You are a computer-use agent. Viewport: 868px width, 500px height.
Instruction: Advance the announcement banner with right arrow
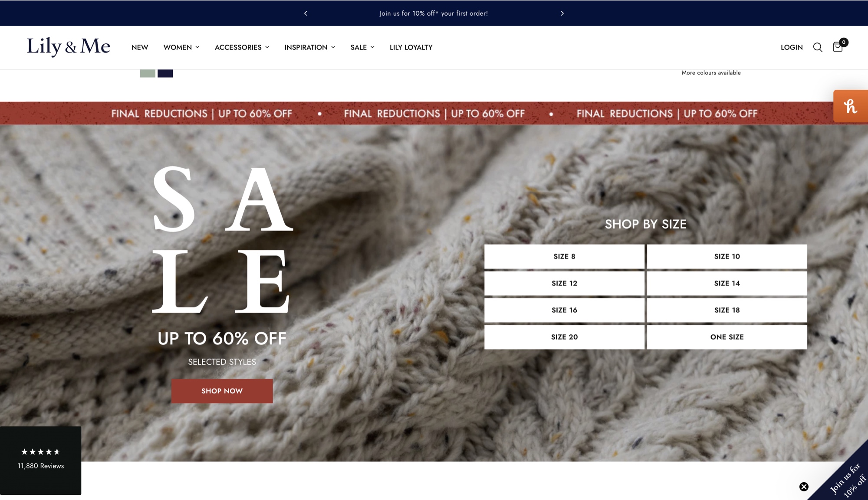[562, 13]
